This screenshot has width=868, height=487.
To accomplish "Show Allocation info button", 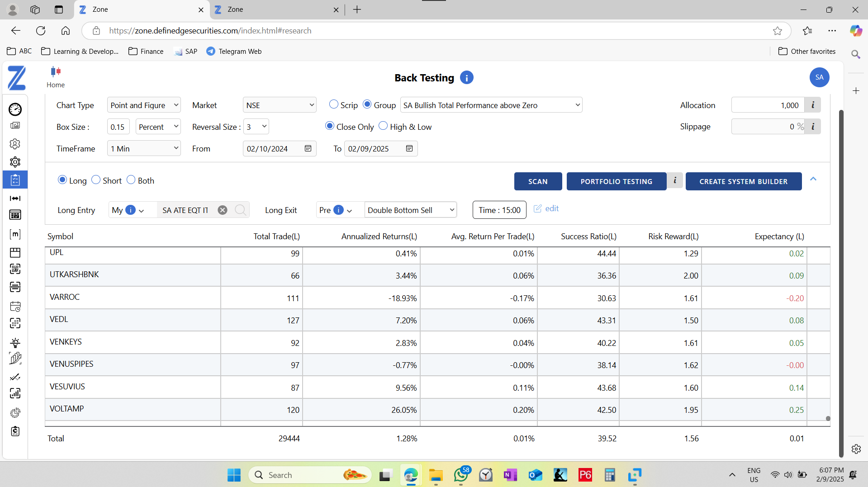I will coord(813,105).
